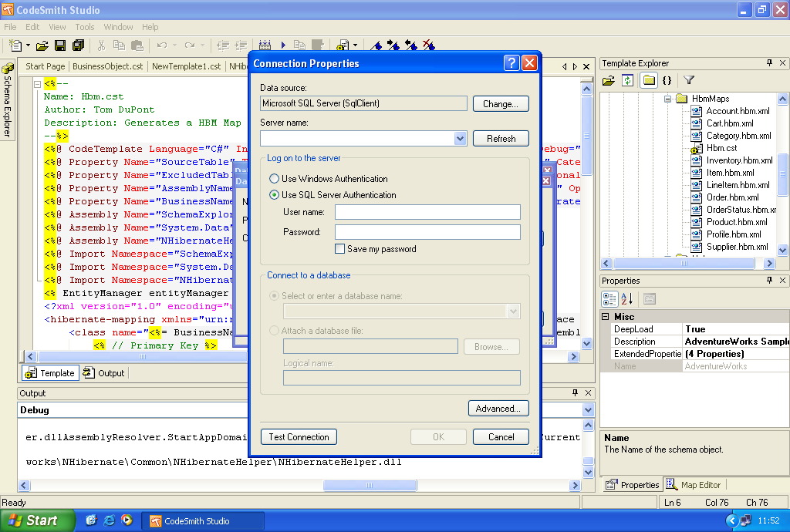Click the clear bookmarks toolbar icon

point(429,45)
